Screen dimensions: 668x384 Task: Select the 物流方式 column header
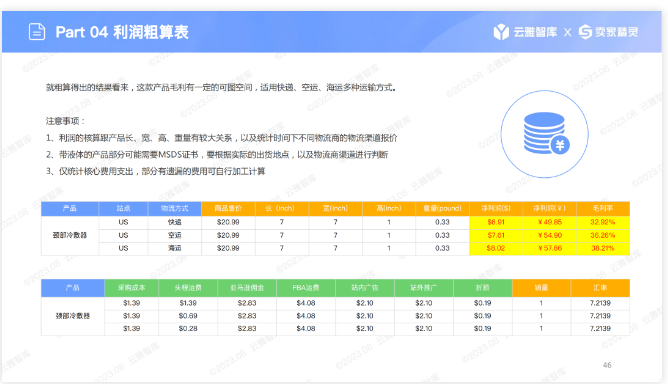(175, 208)
